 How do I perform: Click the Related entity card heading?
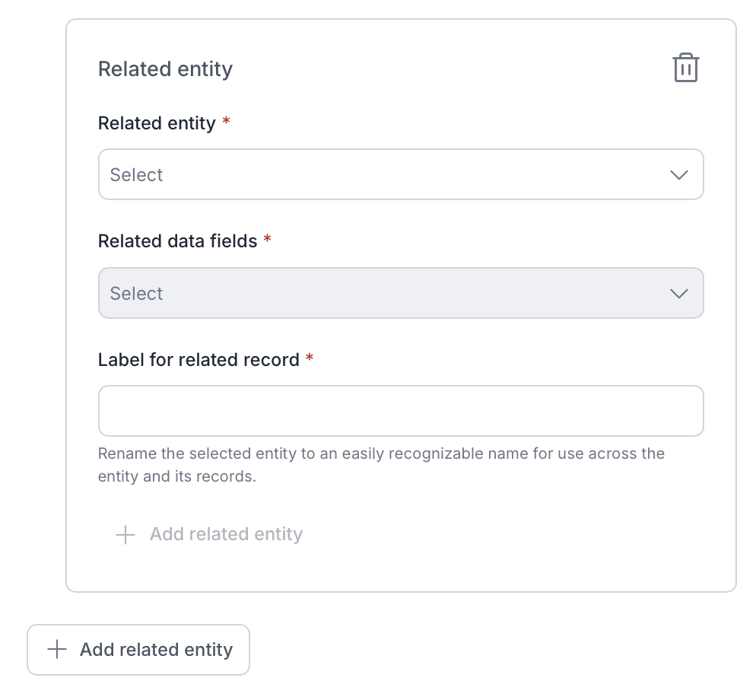click(x=165, y=69)
